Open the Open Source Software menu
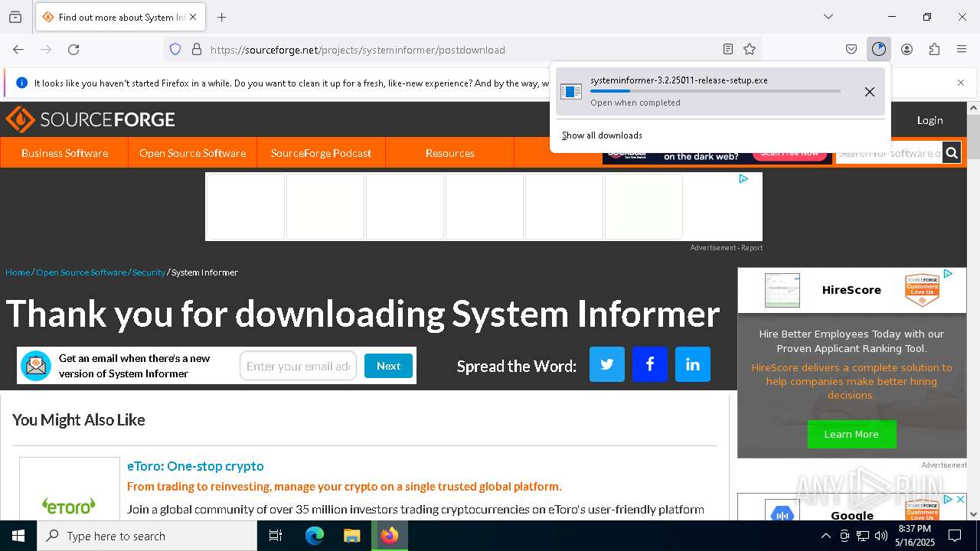The image size is (980, 551). (x=192, y=153)
